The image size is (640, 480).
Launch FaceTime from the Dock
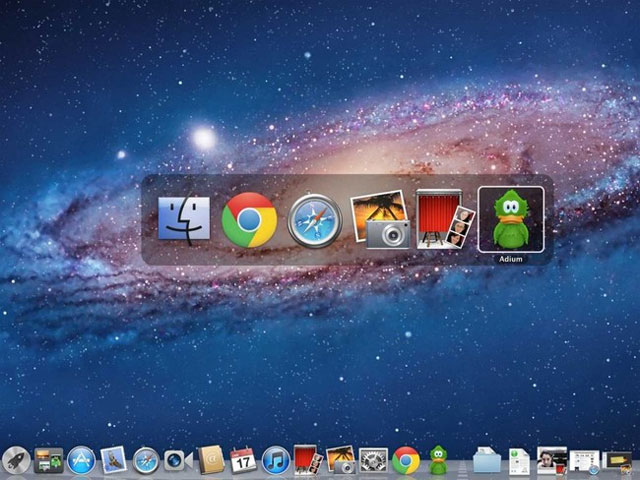[x=178, y=460]
